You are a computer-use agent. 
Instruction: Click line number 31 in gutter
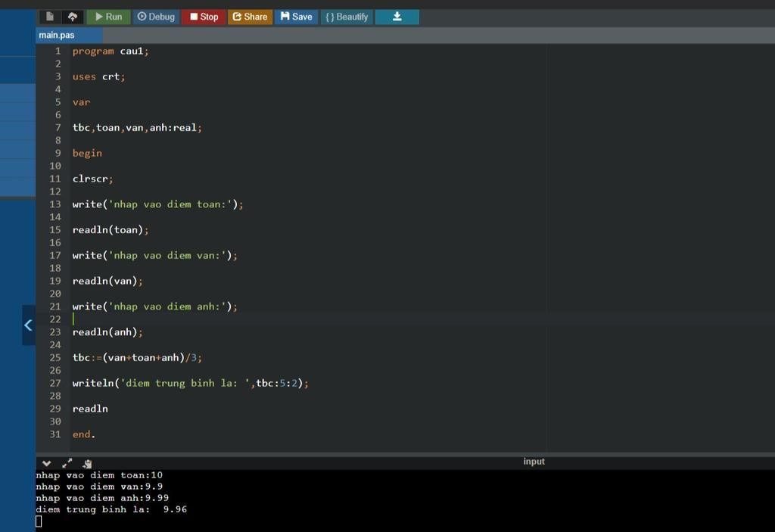tap(54, 434)
